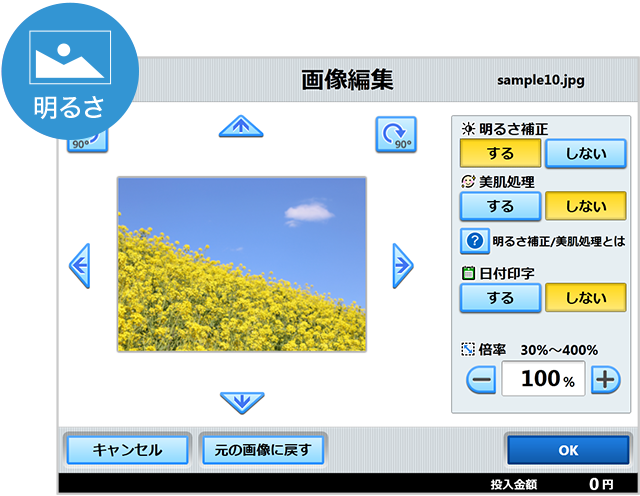
Task: Enable 日付印字 date stamp with する
Action: [500, 298]
